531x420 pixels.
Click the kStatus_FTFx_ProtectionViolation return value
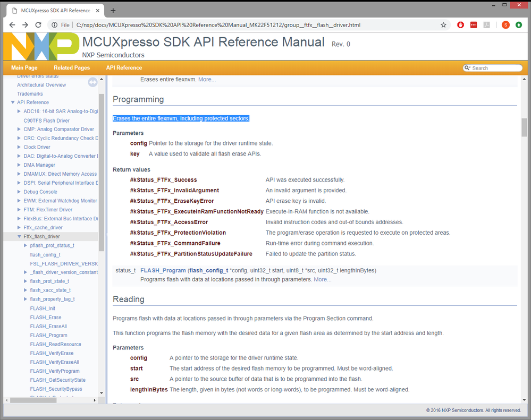pyautogui.click(x=178, y=233)
